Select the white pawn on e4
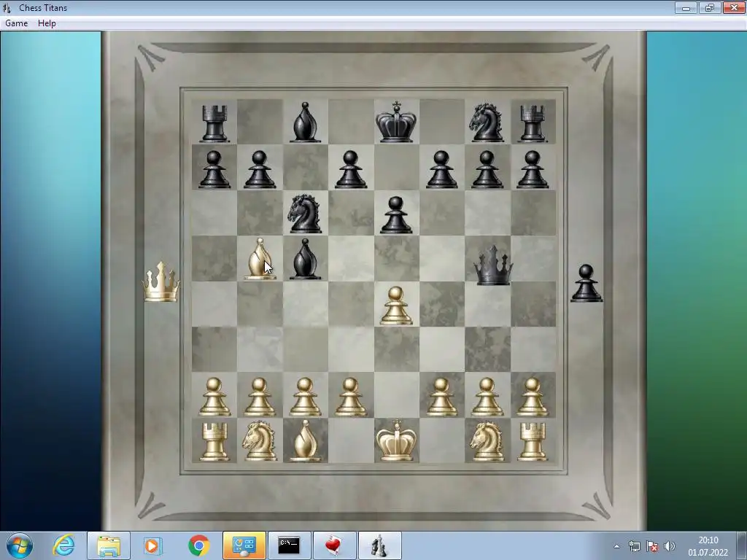The height and width of the screenshot is (560, 747). click(396, 306)
